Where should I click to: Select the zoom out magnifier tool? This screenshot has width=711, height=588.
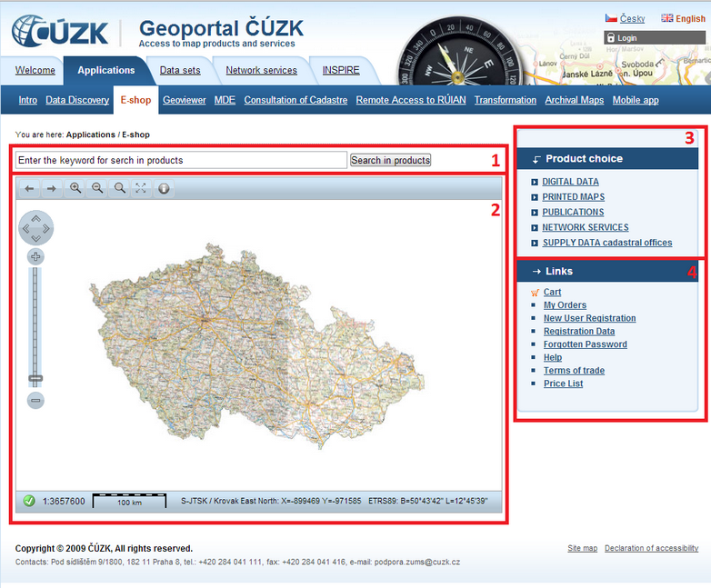point(97,189)
